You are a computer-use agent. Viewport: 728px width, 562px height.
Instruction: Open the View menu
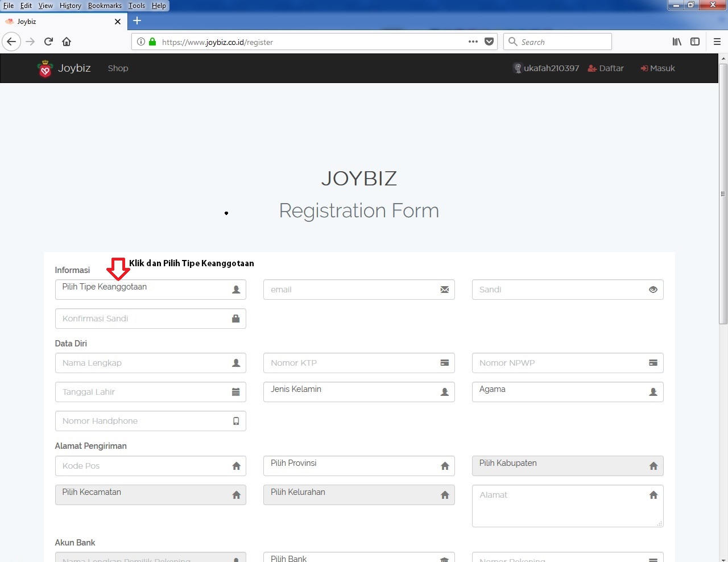45,6
